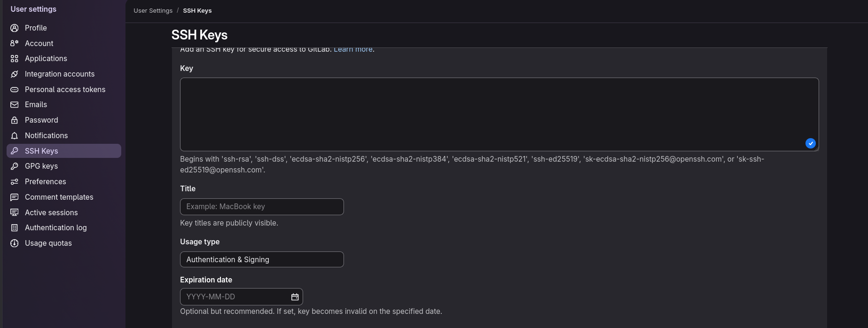Expand the Usage type dropdown

(x=262, y=259)
